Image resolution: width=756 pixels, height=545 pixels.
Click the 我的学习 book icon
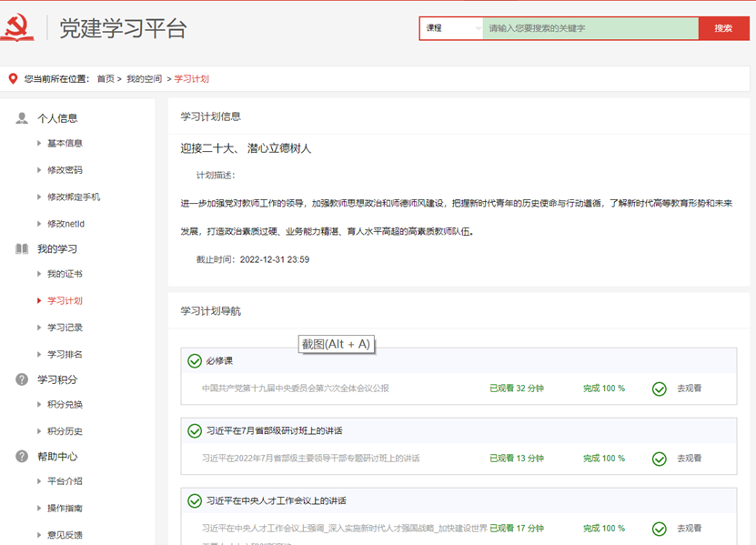(22, 249)
